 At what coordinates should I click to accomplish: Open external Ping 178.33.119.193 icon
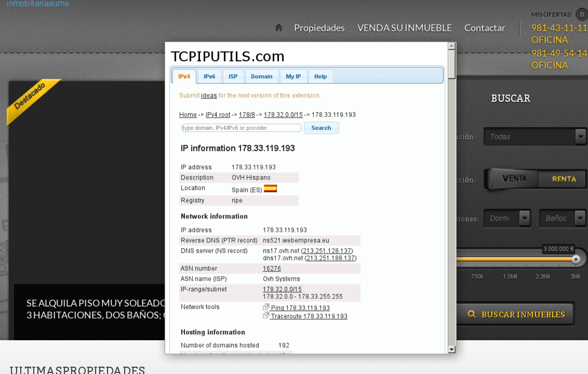pos(266,307)
